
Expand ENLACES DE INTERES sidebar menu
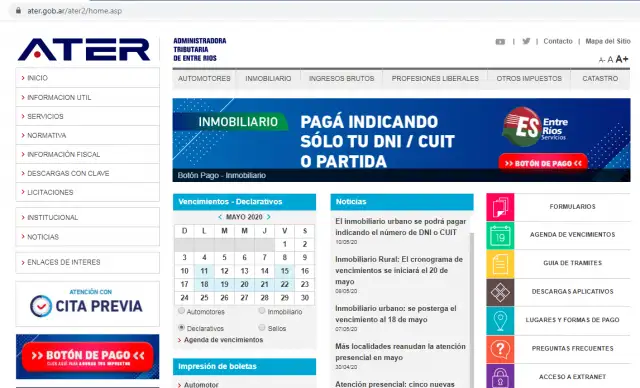87,262
